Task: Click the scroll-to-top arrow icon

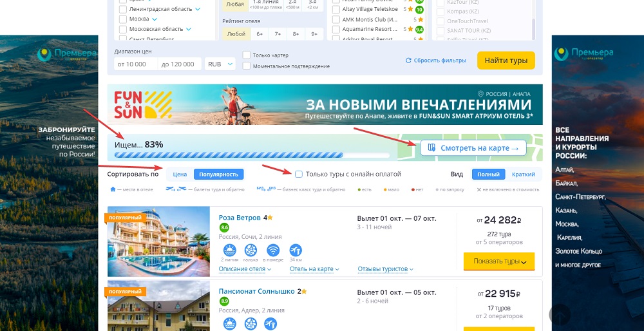Action: click(560, 314)
